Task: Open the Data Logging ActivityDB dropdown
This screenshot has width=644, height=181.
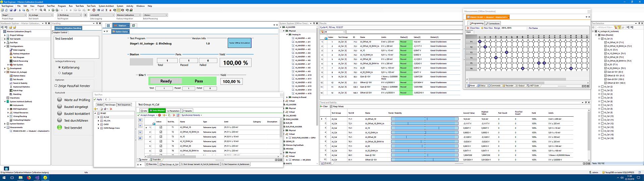Action: [113, 15]
